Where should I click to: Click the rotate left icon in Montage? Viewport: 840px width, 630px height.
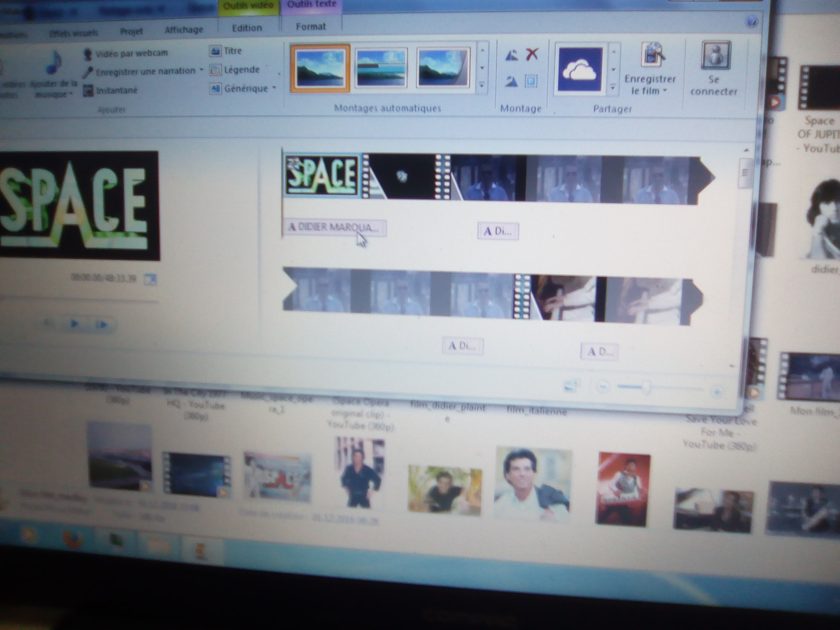511,55
